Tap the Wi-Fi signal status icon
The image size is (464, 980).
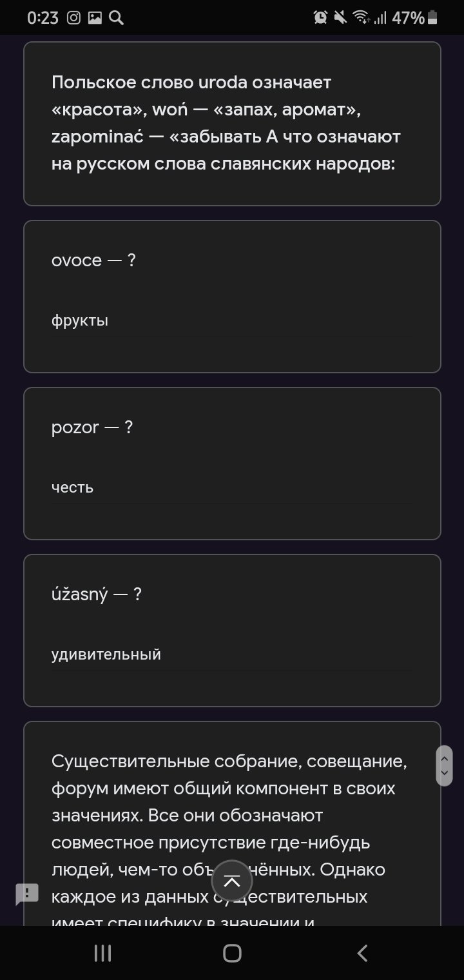pos(362,18)
